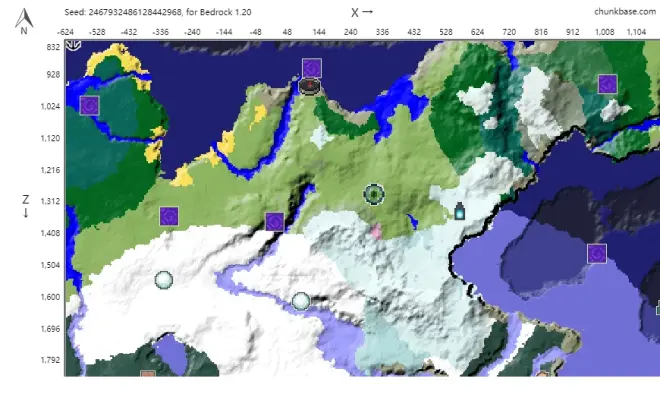Click the ruined portal marker on the light purple frozen ocean

click(x=597, y=253)
